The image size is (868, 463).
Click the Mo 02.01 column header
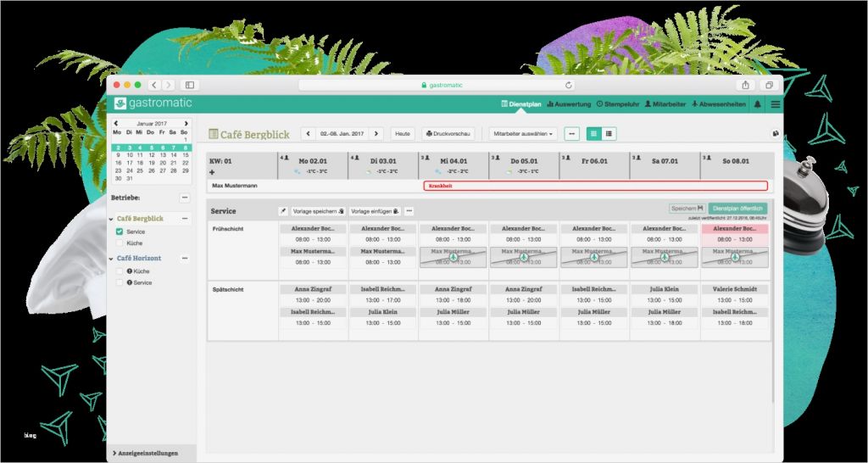pos(313,165)
